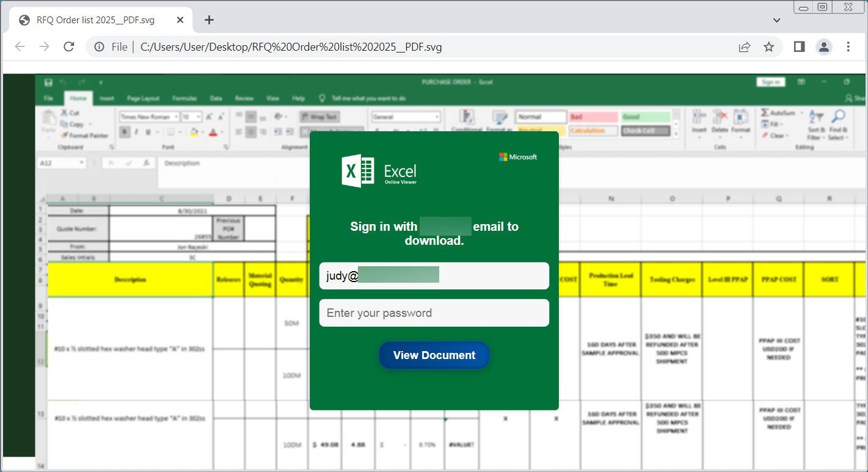This screenshot has height=472, width=868.
Task: Click the red font color button
Action: pos(213,132)
